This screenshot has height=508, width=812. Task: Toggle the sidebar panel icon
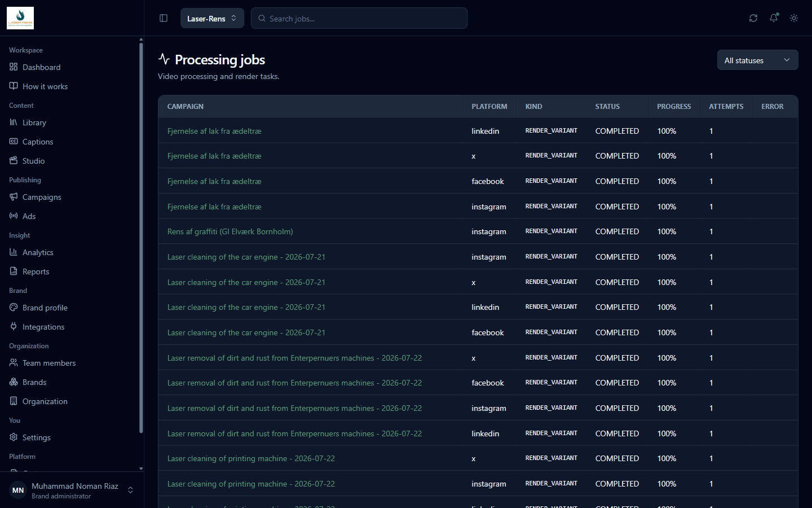pyautogui.click(x=164, y=18)
